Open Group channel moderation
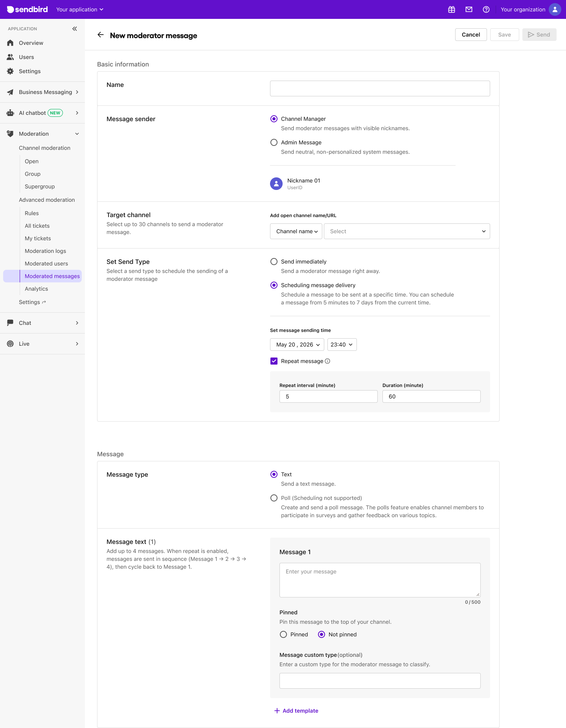The height and width of the screenshot is (728, 566). [x=33, y=174]
